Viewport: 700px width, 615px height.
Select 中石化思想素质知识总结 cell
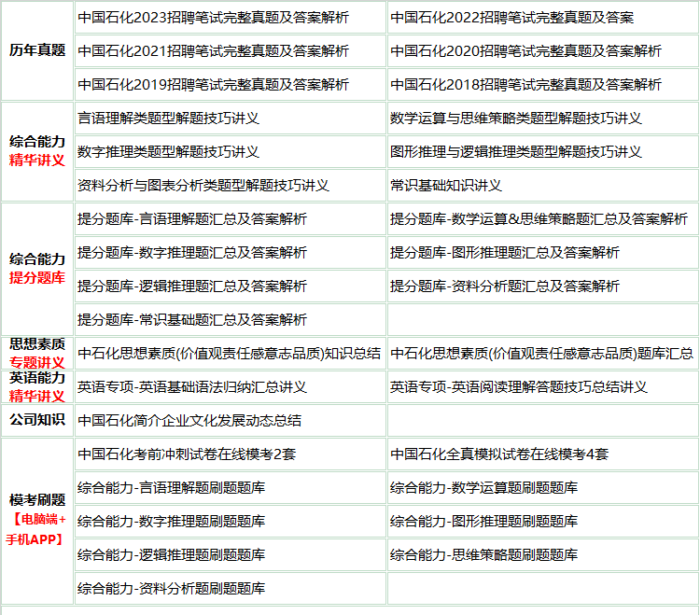(231, 354)
